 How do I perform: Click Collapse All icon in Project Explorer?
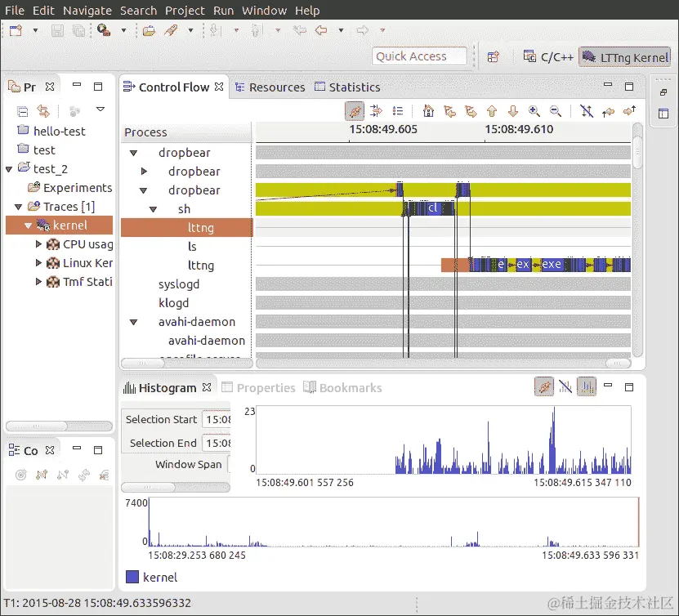[x=23, y=111]
